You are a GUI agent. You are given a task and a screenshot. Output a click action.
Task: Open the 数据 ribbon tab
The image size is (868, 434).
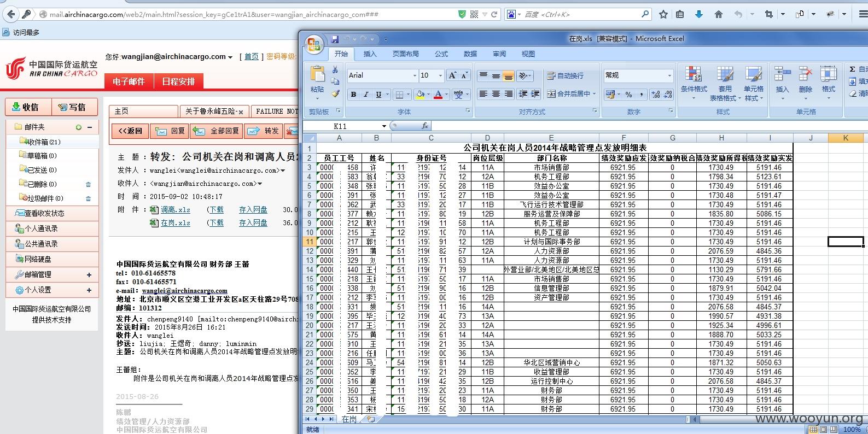point(470,54)
